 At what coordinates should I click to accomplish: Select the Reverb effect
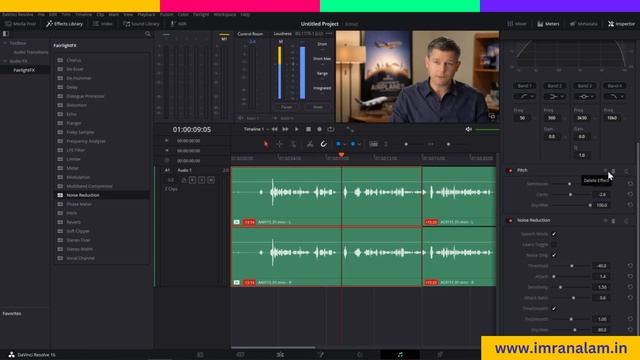[73, 222]
